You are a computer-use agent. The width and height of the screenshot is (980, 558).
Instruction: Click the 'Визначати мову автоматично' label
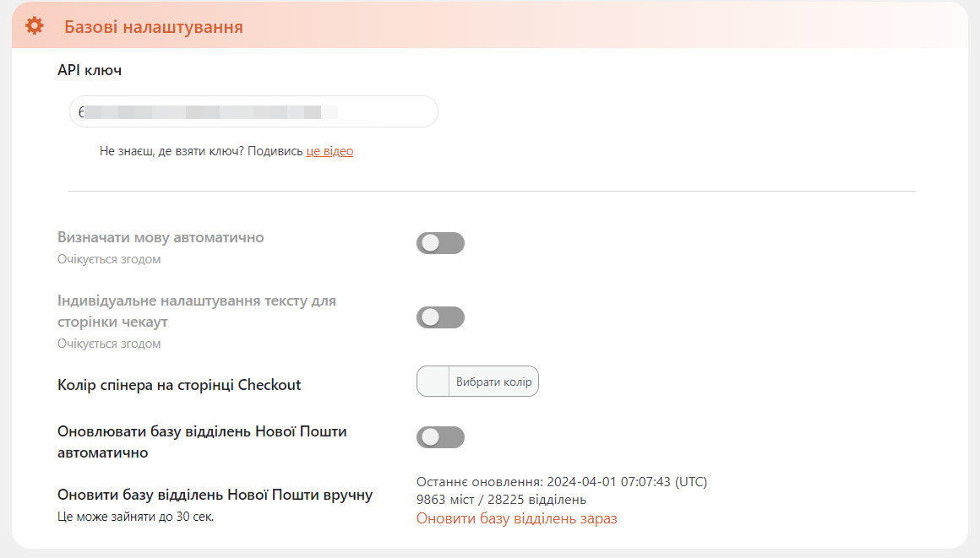161,237
